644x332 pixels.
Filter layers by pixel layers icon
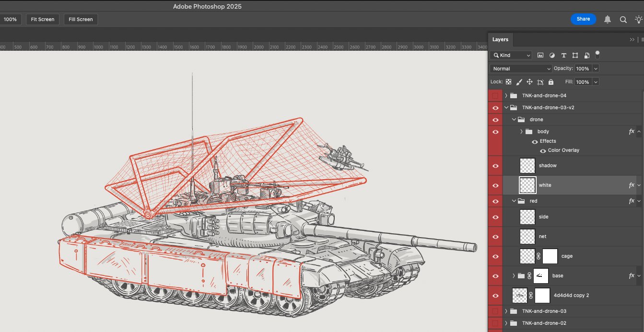point(540,56)
